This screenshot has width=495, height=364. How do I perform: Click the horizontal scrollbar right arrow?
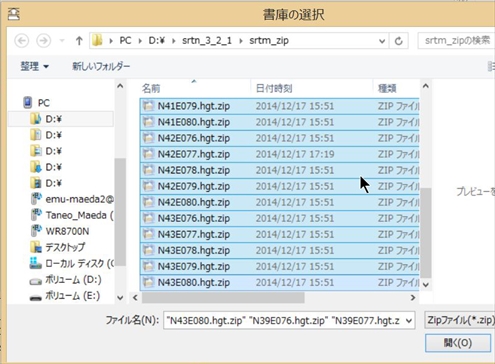413,297
